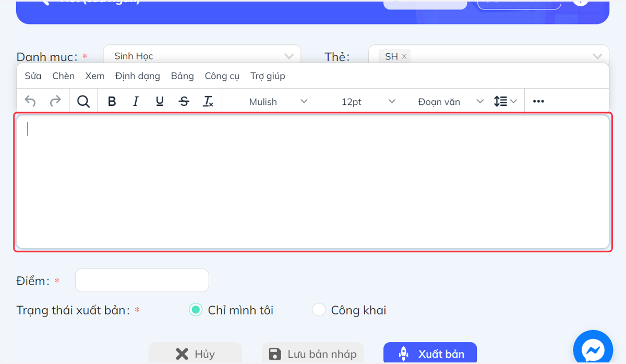The height and width of the screenshot is (364, 626).
Task: Click the redo arrow icon
Action: [x=55, y=101]
